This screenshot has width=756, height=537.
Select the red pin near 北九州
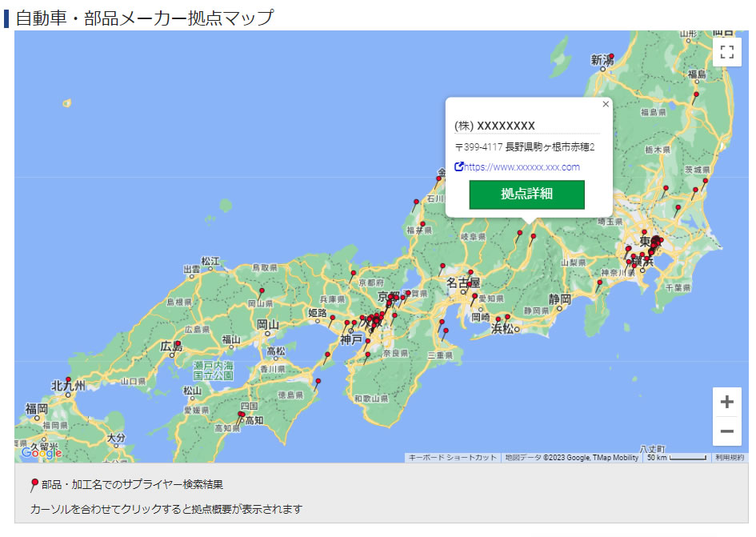69,379
